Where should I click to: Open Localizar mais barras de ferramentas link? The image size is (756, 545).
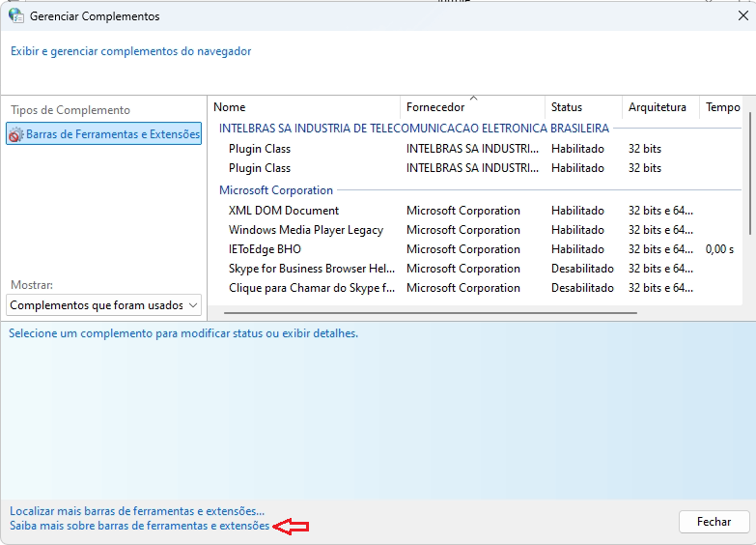point(137,511)
